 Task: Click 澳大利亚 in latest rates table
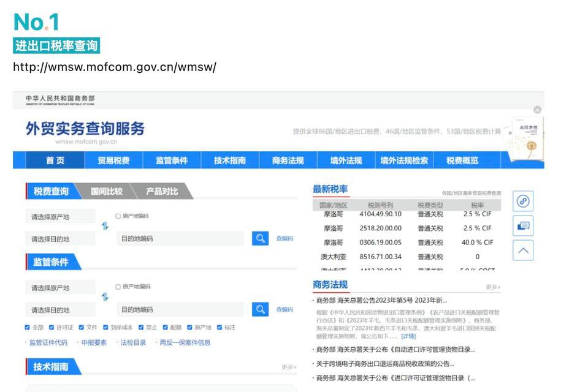click(333, 257)
